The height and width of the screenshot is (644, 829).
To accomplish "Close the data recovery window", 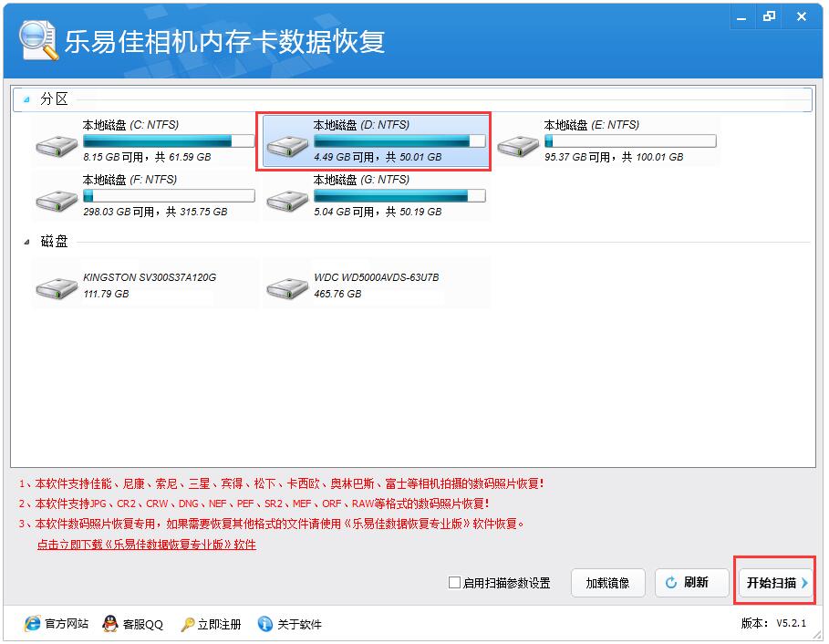I will (x=802, y=17).
